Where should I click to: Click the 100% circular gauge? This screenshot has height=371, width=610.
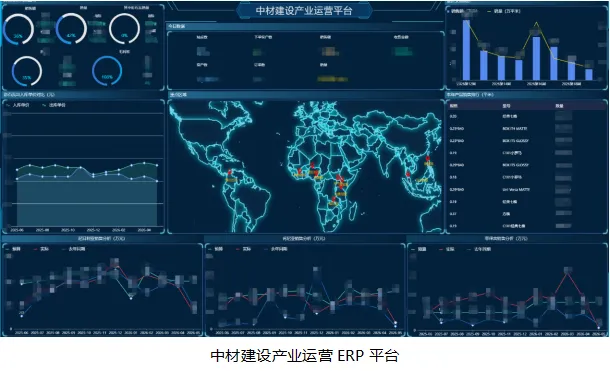click(107, 71)
